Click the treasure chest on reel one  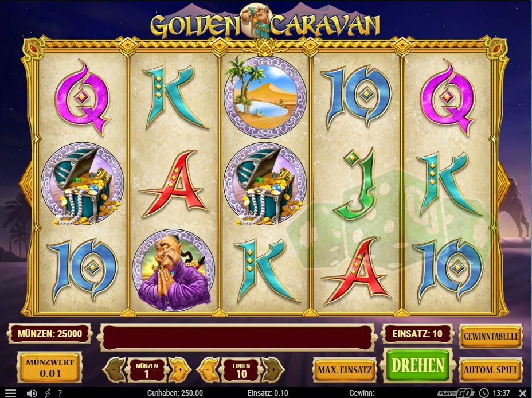click(x=82, y=184)
